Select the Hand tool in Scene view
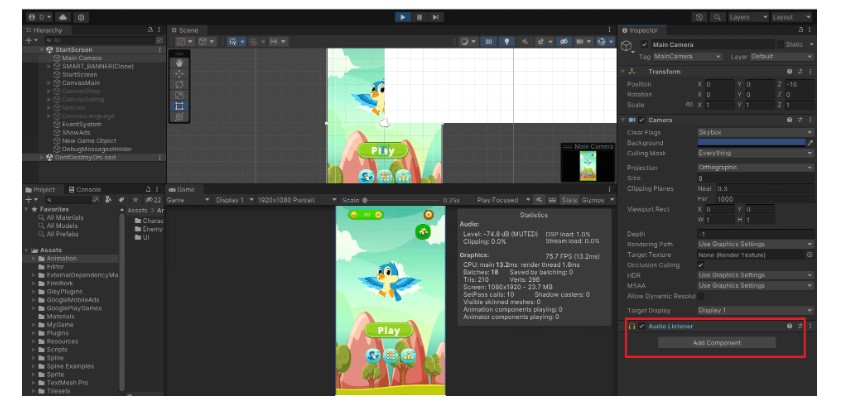 coord(179,63)
